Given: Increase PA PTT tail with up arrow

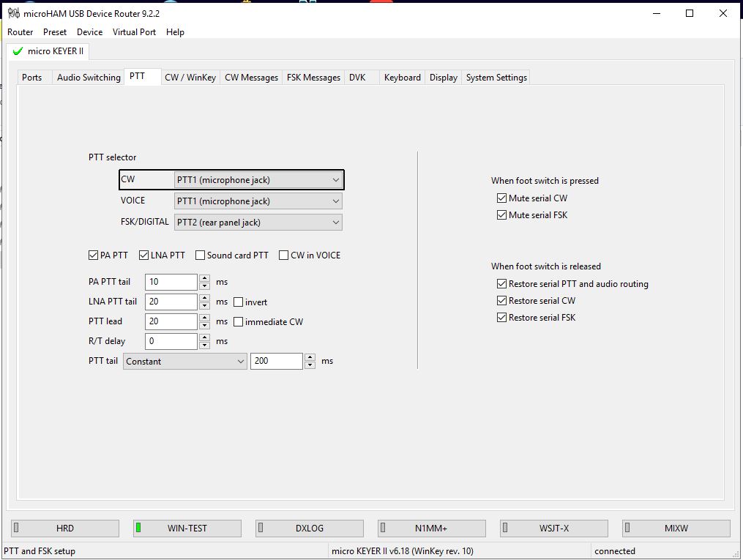Looking at the screenshot, I should tap(204, 278).
